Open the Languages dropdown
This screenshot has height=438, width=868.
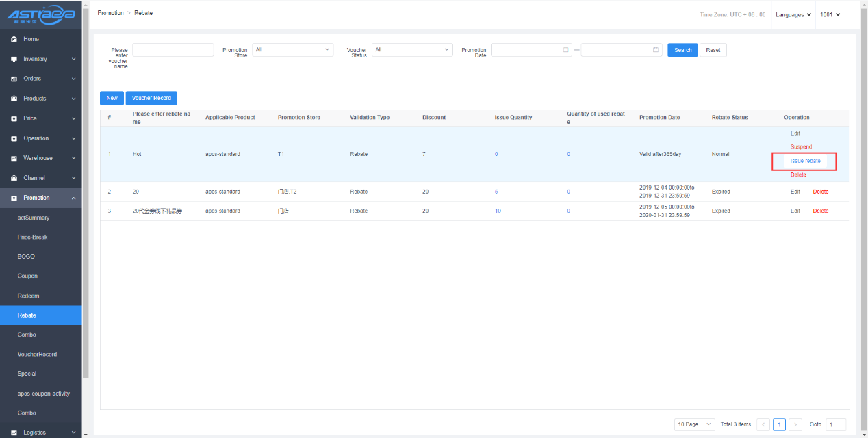793,14
